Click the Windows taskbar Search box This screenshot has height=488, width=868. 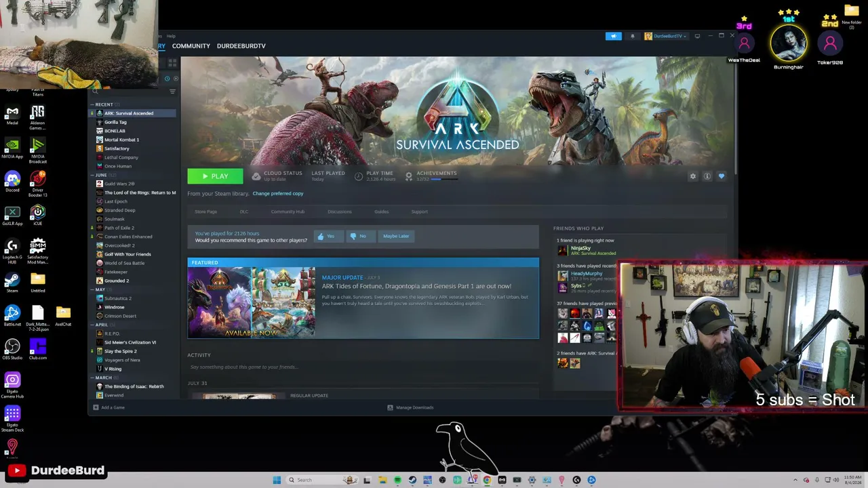[x=322, y=480]
